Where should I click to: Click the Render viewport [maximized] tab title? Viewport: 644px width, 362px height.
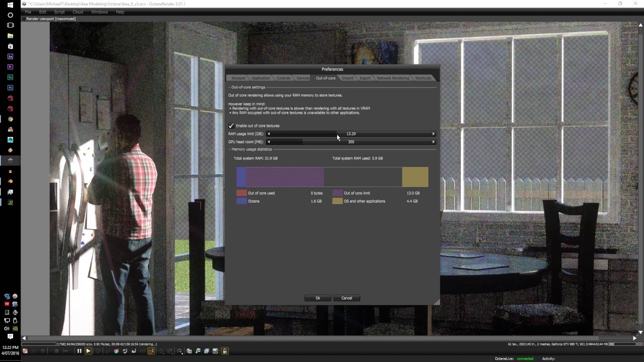[51, 19]
